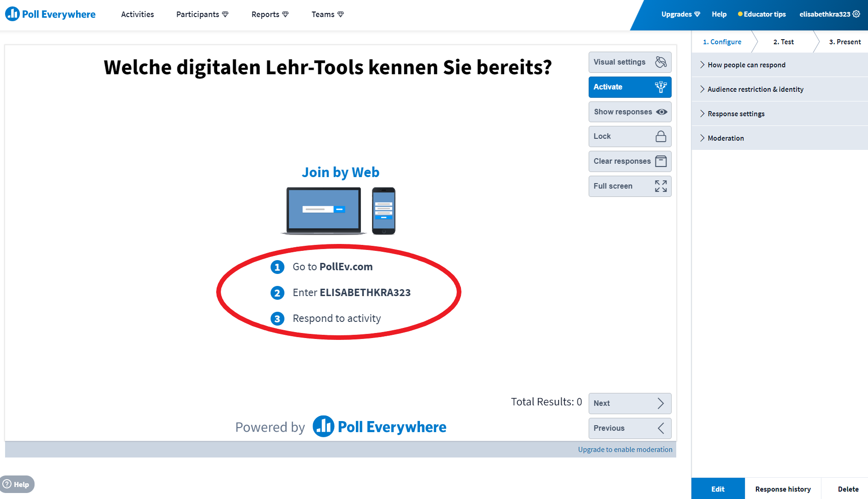Click the Help link in top bar
Screen dimensions: 868x499
[719, 14]
